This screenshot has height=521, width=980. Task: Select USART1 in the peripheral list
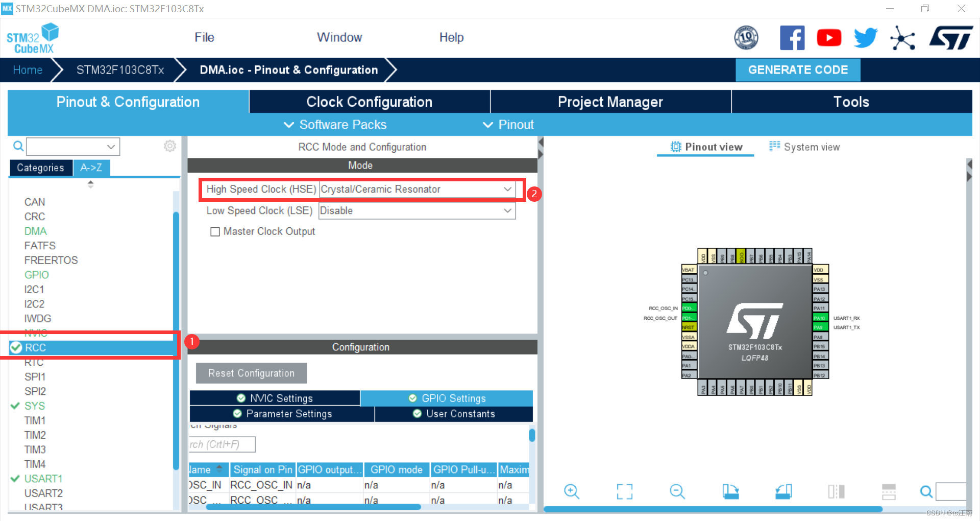[43, 479]
